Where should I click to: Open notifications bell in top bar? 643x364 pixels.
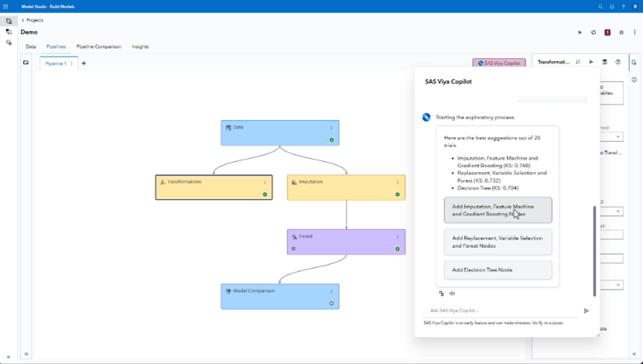click(612, 7)
